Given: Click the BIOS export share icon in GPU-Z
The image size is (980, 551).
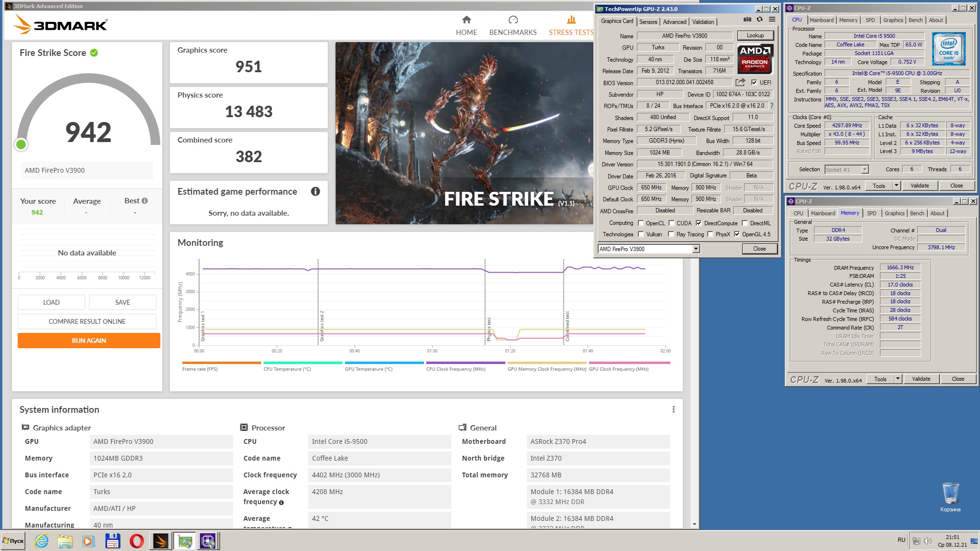Looking at the screenshot, I should (x=740, y=82).
